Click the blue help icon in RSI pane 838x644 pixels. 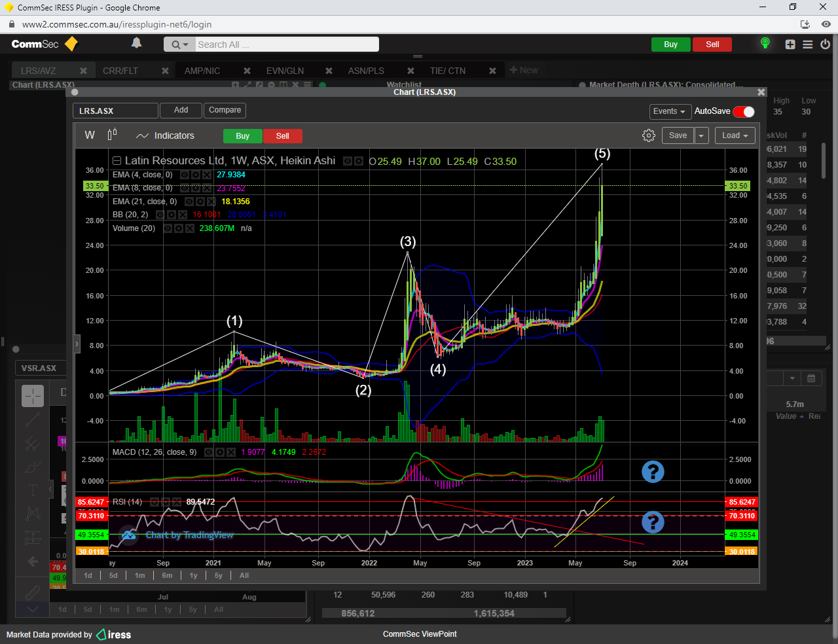pos(653,522)
